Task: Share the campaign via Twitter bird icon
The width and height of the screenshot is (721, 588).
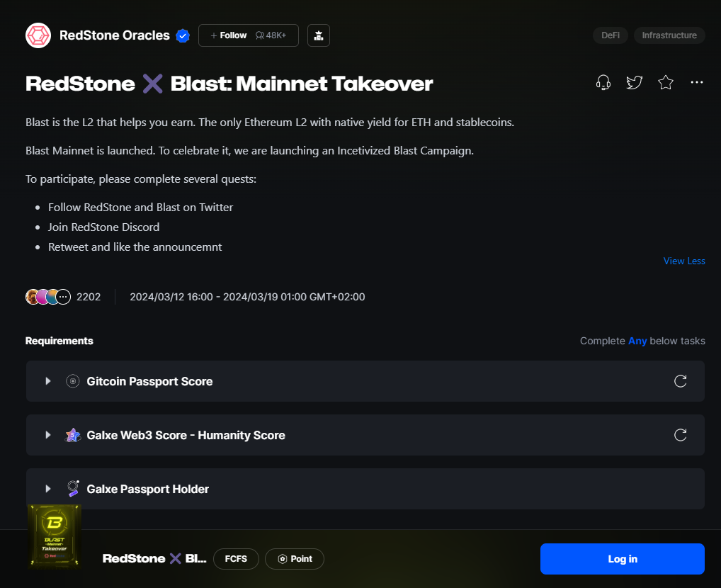Action: pos(635,82)
